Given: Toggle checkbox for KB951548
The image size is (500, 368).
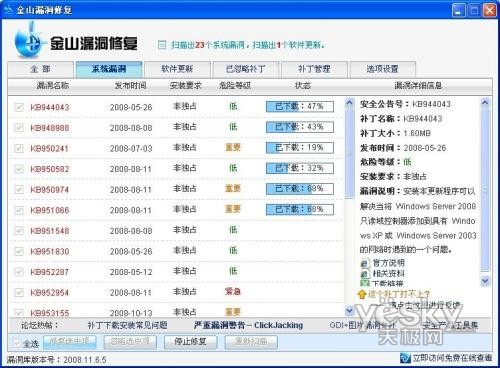Looking at the screenshot, I should click(19, 231).
